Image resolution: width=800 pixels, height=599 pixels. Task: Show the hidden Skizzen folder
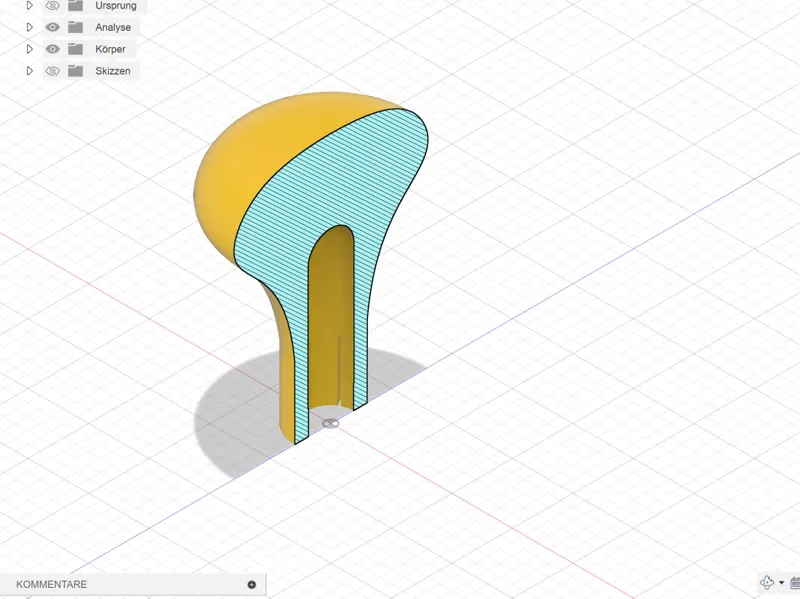(x=52, y=71)
